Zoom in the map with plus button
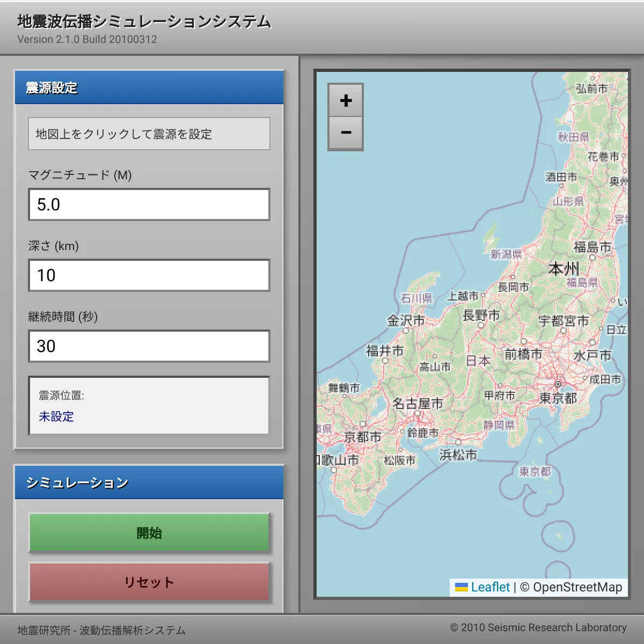644x644 pixels. (346, 100)
